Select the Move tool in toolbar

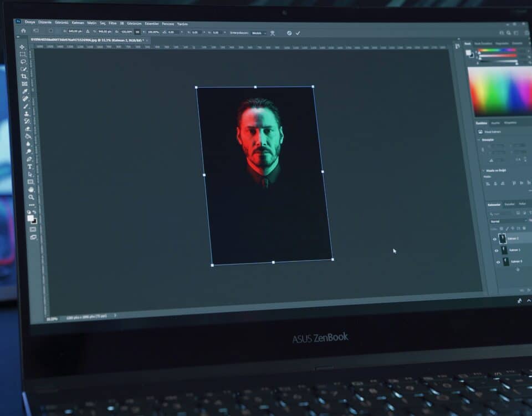pos(23,47)
